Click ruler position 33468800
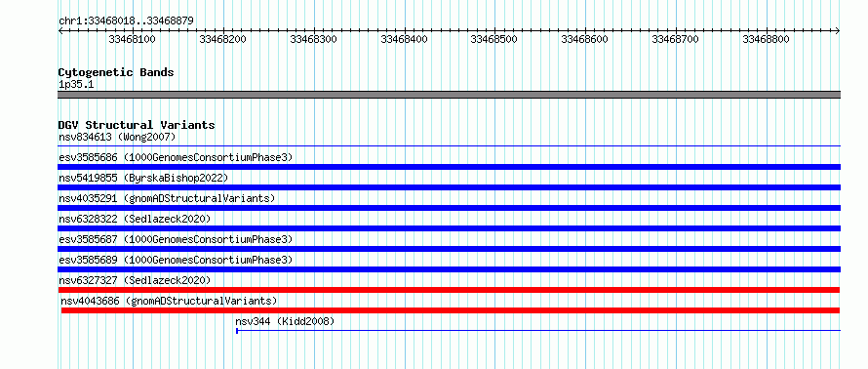The height and width of the screenshot is (369, 868). click(767, 39)
